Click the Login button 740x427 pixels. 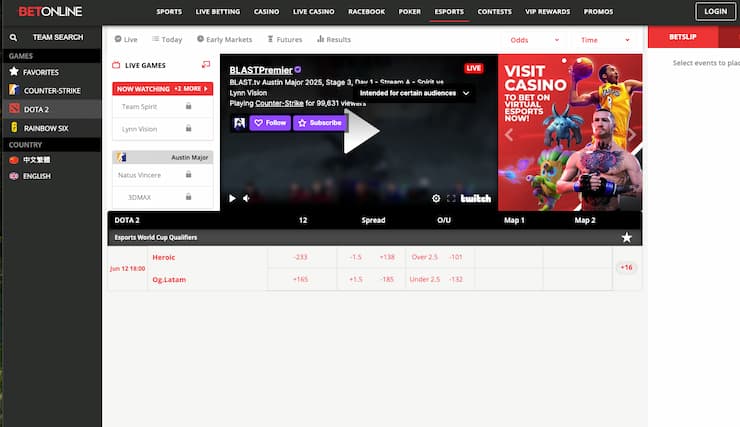pos(715,11)
